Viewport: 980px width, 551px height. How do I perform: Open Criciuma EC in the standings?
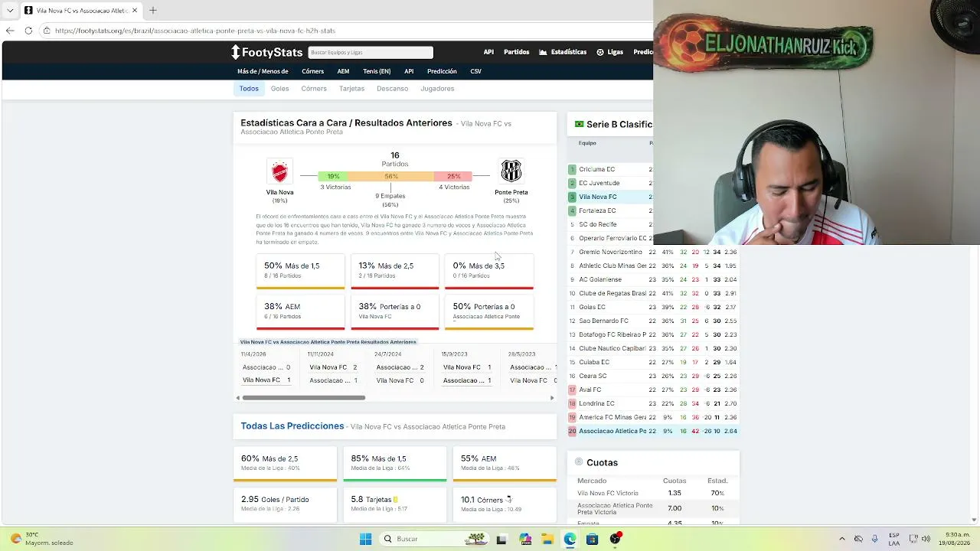[596, 169]
